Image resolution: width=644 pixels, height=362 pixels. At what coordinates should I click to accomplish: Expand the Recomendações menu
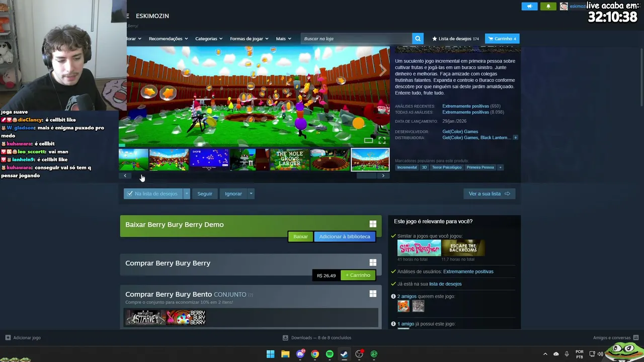(168, 39)
